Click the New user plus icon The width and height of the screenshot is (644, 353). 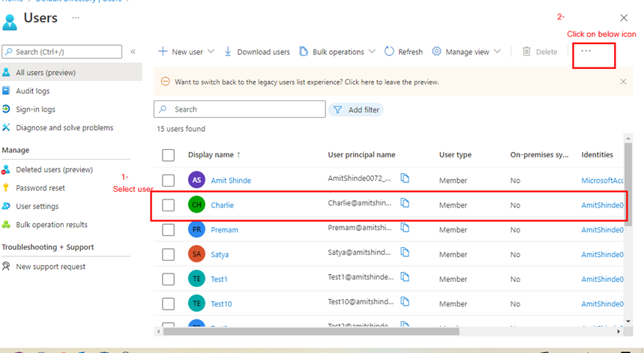coord(163,51)
